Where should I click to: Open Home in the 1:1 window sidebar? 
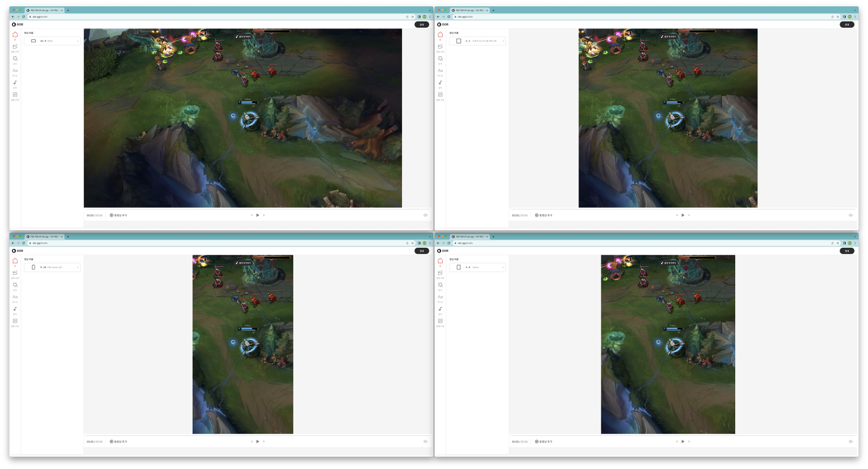440,35
